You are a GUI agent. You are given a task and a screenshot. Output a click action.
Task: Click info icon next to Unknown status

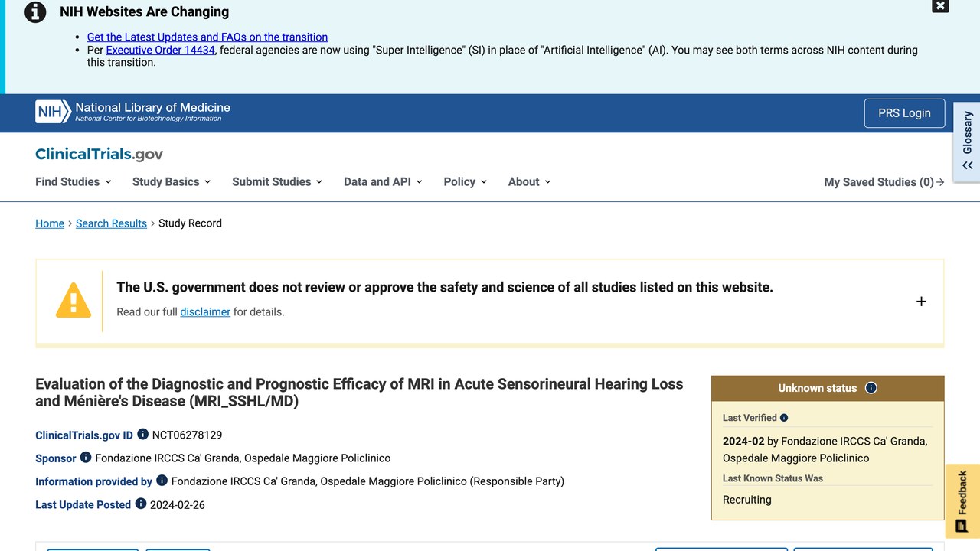coord(871,388)
